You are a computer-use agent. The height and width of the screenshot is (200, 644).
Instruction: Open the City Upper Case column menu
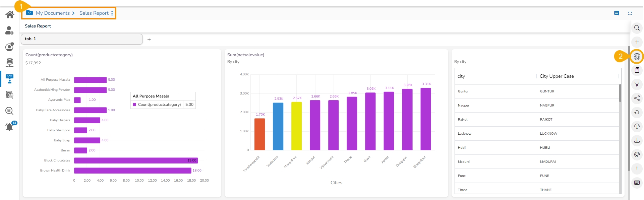coord(618,76)
